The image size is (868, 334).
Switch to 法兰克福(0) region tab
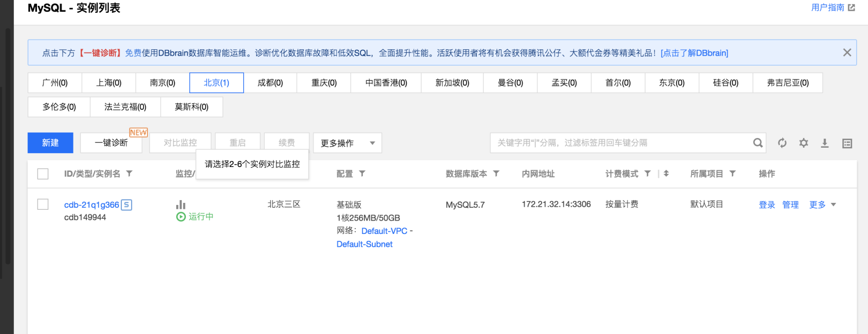(x=125, y=107)
